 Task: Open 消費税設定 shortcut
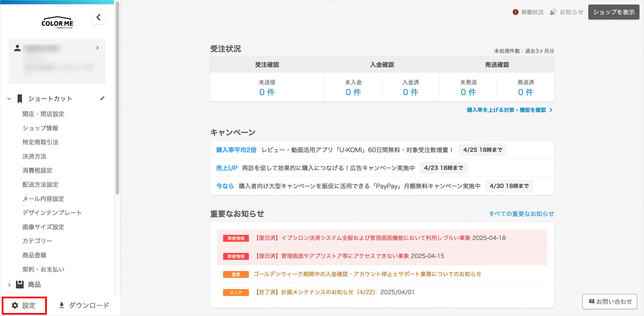37,170
